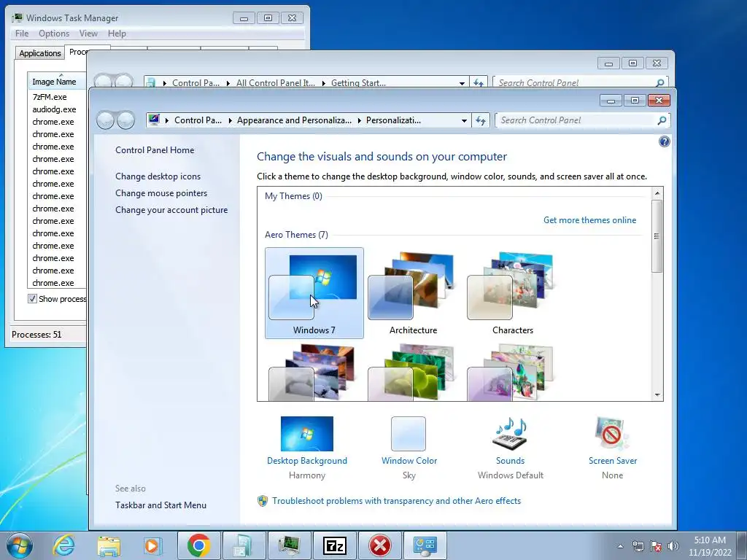The image size is (747, 560).
Task: Open the Desktop Background icon
Action: tap(307, 433)
